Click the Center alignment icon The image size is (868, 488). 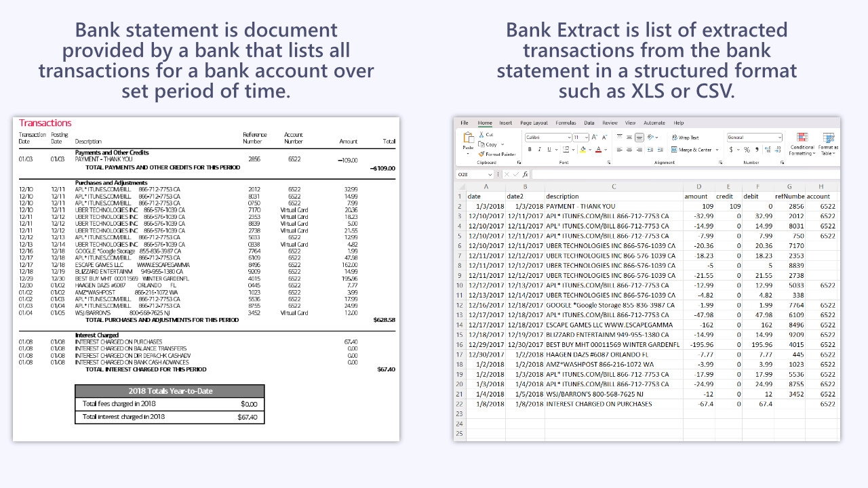[x=629, y=150]
